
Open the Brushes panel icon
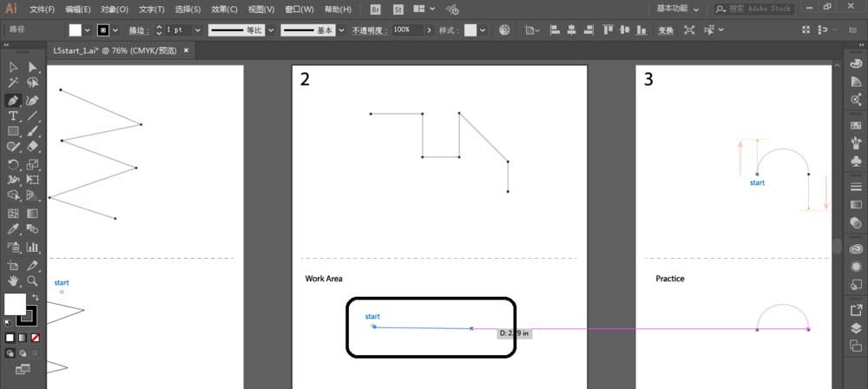[x=856, y=143]
